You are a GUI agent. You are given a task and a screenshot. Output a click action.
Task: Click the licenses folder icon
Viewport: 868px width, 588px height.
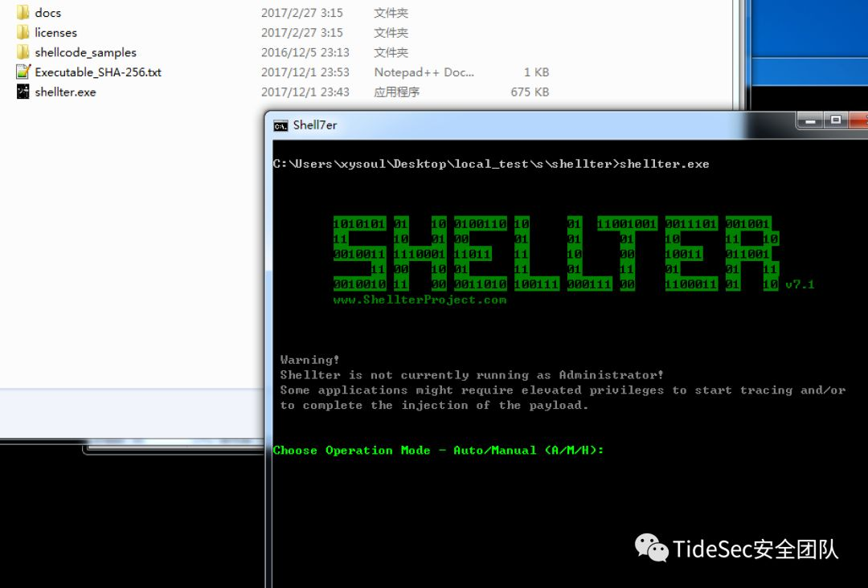point(23,32)
